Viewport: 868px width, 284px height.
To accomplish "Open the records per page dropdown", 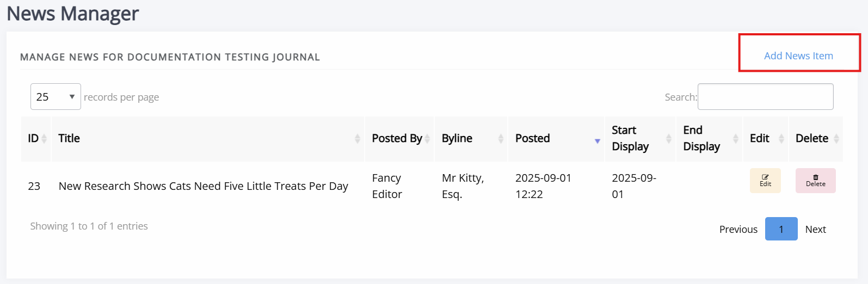I will coord(56,96).
